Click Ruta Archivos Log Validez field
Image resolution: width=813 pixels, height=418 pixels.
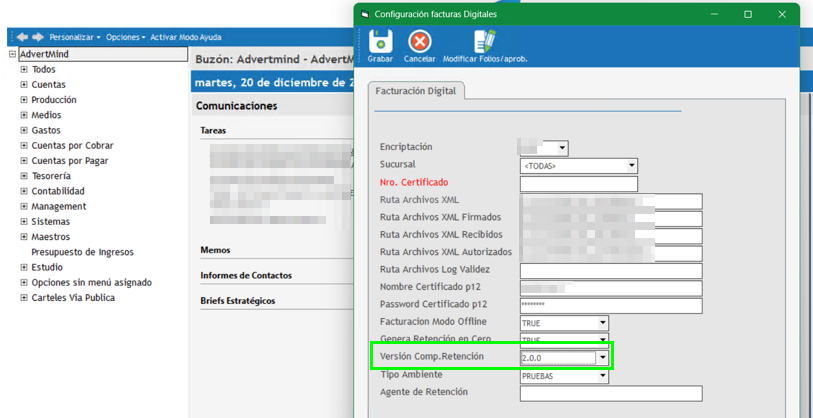click(x=611, y=271)
